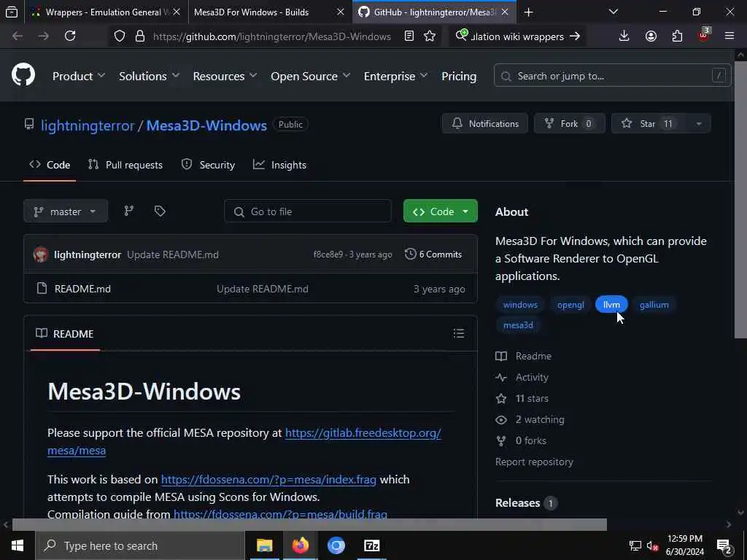Expand the Enterprise menu
The image size is (747, 560).
395,76
